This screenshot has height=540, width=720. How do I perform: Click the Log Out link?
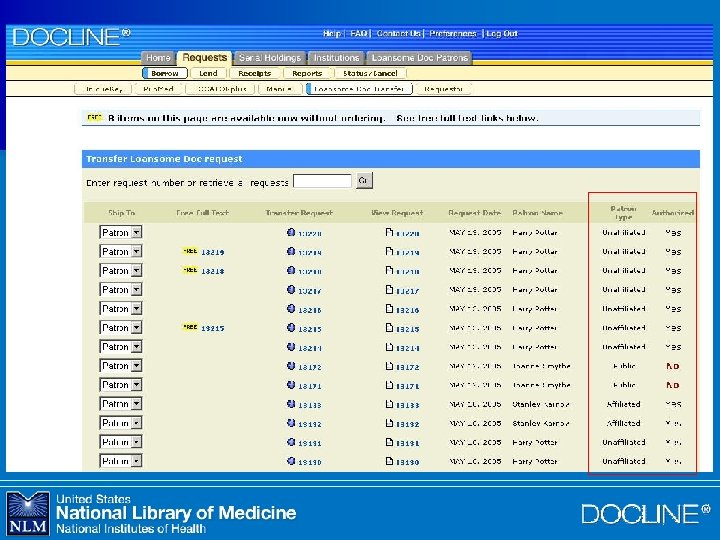pyautogui.click(x=501, y=34)
